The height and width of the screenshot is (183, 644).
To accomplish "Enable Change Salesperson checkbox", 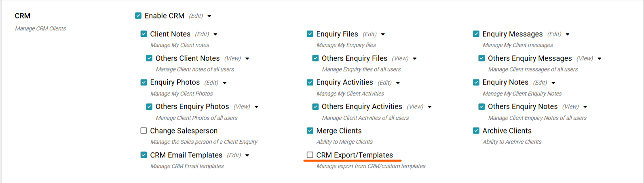I will coord(144,131).
